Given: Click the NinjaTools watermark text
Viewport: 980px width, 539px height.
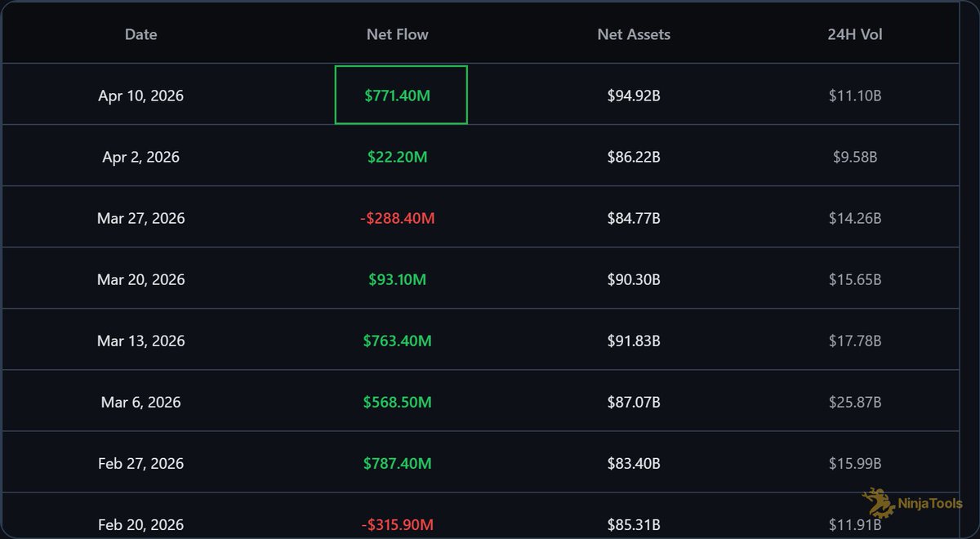Looking at the screenshot, I should click(930, 504).
